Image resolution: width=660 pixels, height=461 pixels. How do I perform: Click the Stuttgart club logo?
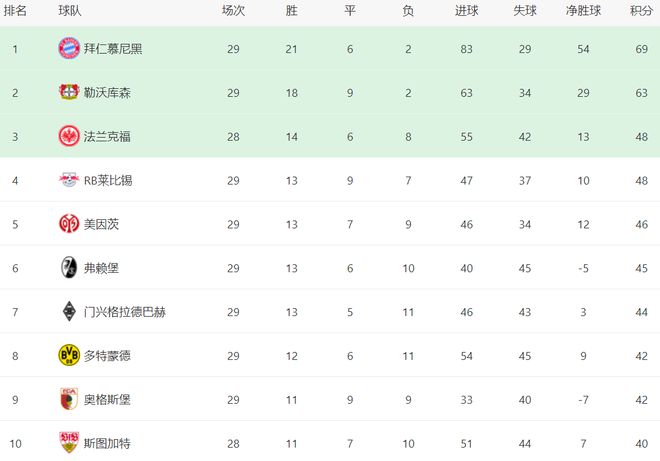69,443
